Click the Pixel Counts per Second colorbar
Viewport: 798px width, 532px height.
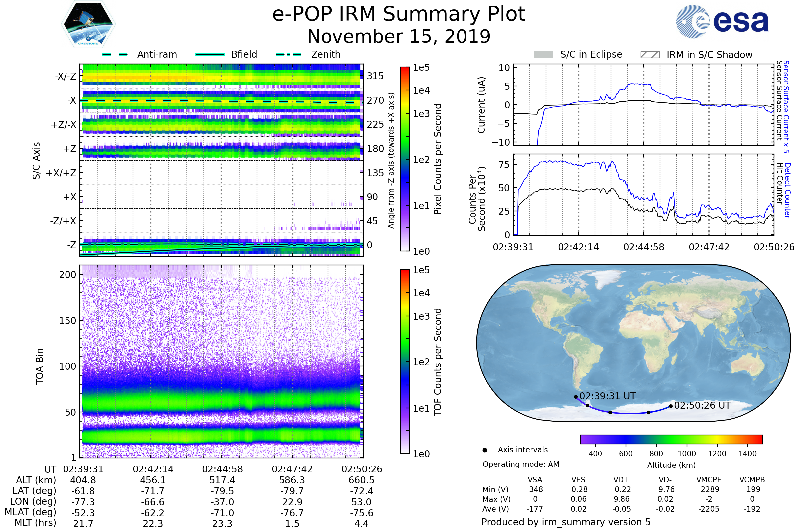pos(405,159)
